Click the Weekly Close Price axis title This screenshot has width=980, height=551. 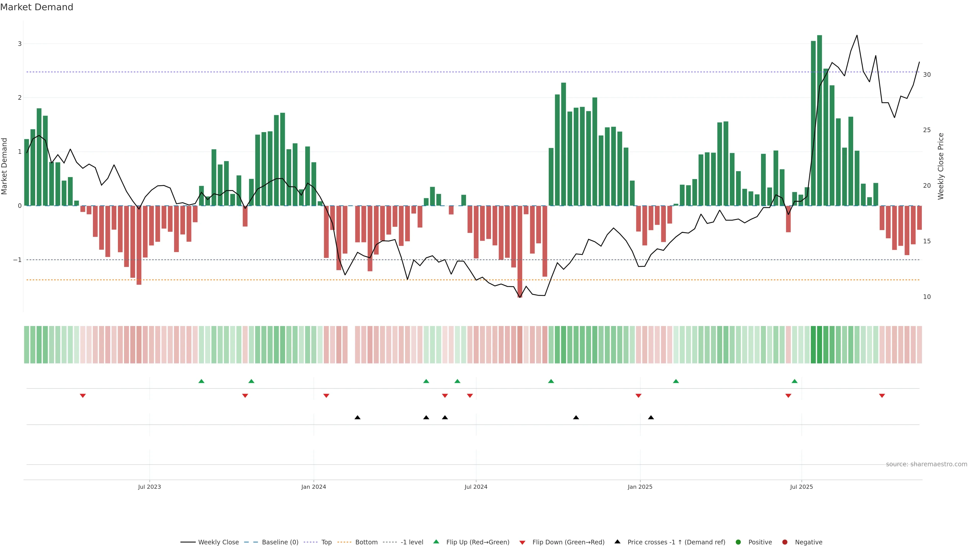(x=941, y=166)
